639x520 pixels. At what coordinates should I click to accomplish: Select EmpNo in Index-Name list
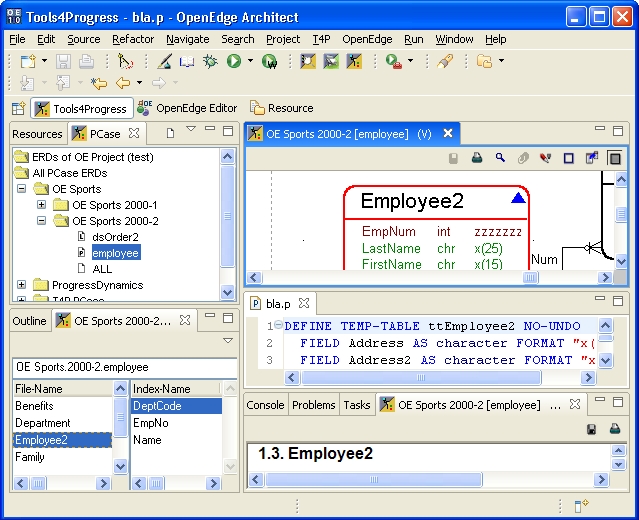[x=151, y=423]
